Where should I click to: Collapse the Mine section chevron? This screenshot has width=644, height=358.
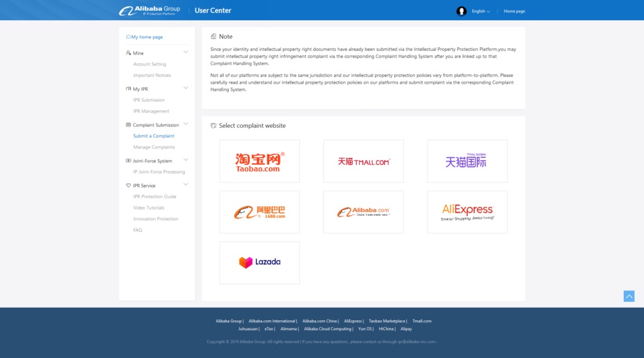click(186, 52)
